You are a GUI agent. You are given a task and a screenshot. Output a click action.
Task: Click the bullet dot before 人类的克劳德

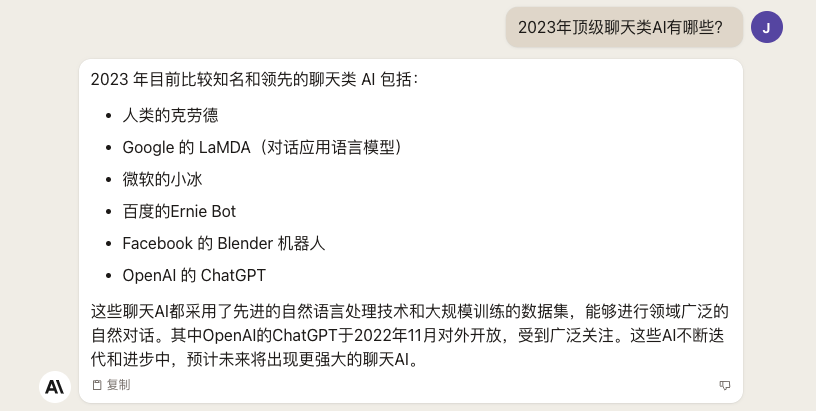tap(108, 115)
